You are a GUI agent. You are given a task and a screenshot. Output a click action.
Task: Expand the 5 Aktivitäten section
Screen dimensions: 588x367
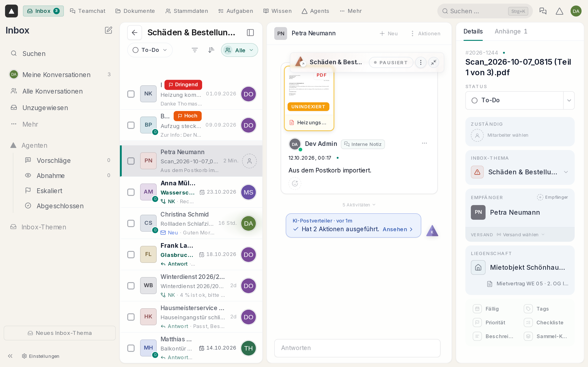359,205
